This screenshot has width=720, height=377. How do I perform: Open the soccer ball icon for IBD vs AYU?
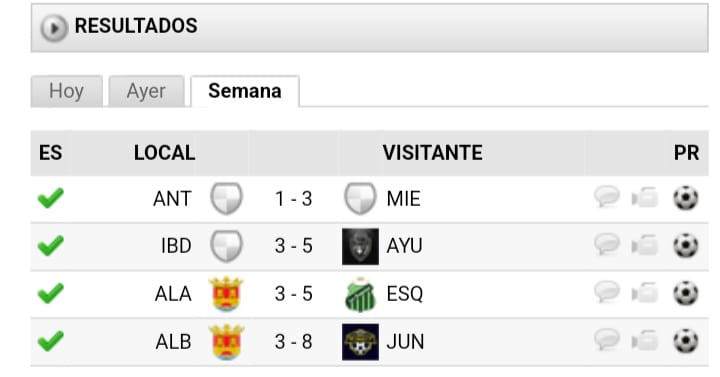point(686,245)
